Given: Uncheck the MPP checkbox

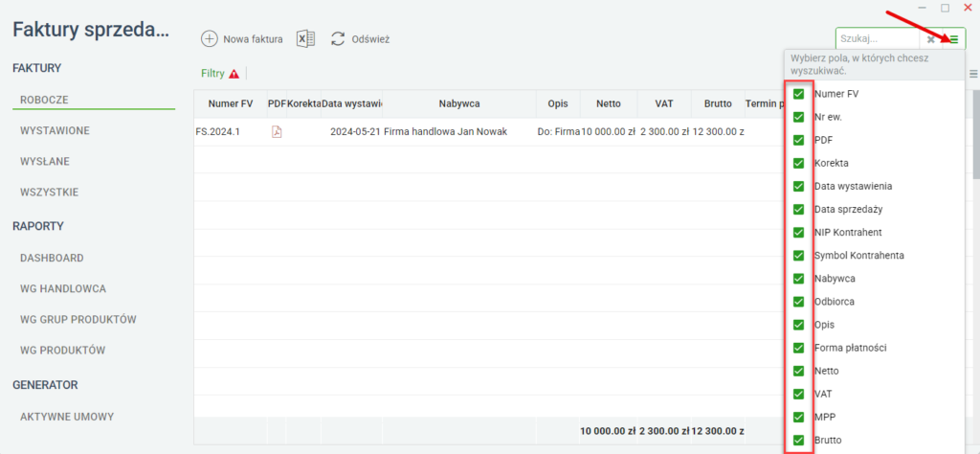Looking at the screenshot, I should [798, 417].
